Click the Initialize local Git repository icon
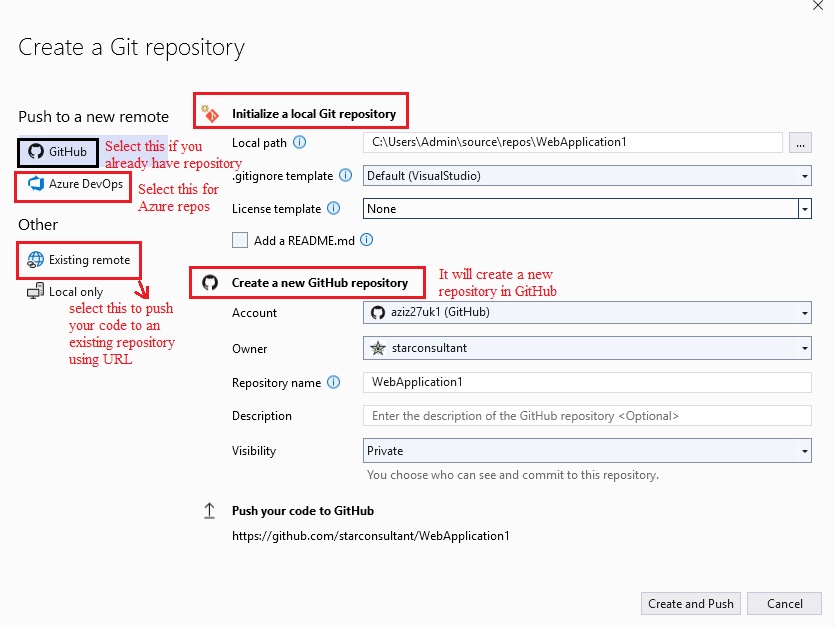This screenshot has width=835, height=627. (x=210, y=113)
